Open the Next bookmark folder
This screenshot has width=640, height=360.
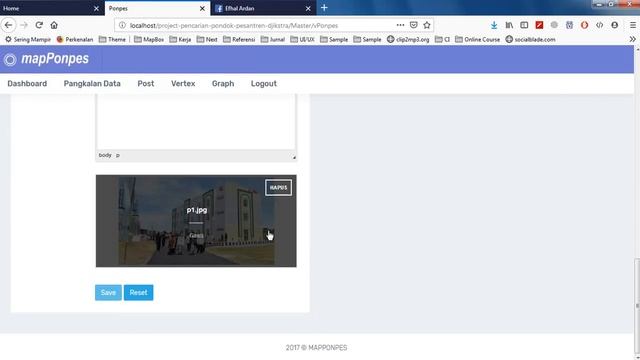coord(207,40)
